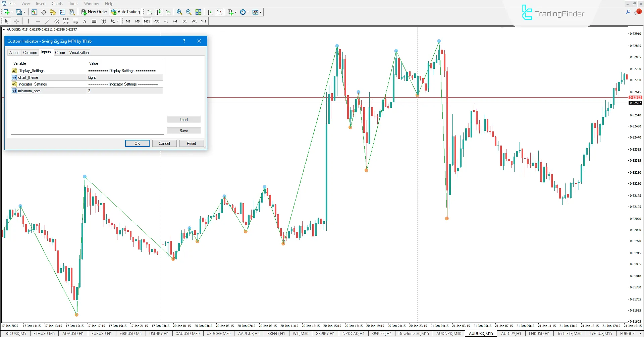Select the text annotation tool
The image size is (644, 337).
[x=85, y=21]
